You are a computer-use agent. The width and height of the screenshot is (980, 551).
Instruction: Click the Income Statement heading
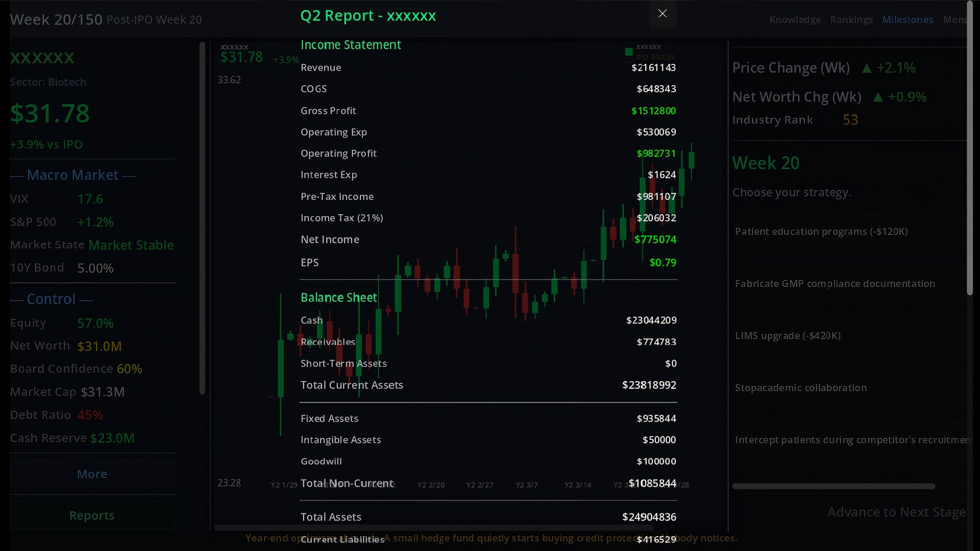[351, 45]
